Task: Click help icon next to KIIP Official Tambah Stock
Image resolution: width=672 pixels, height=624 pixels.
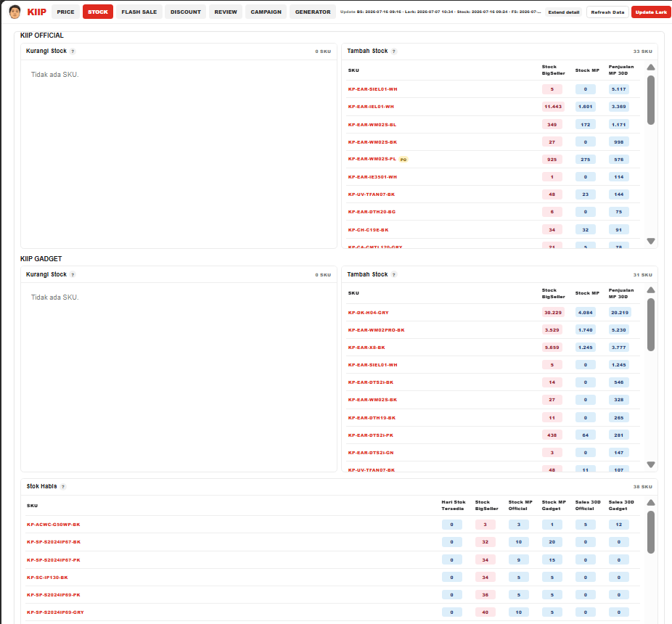Action: tap(394, 52)
